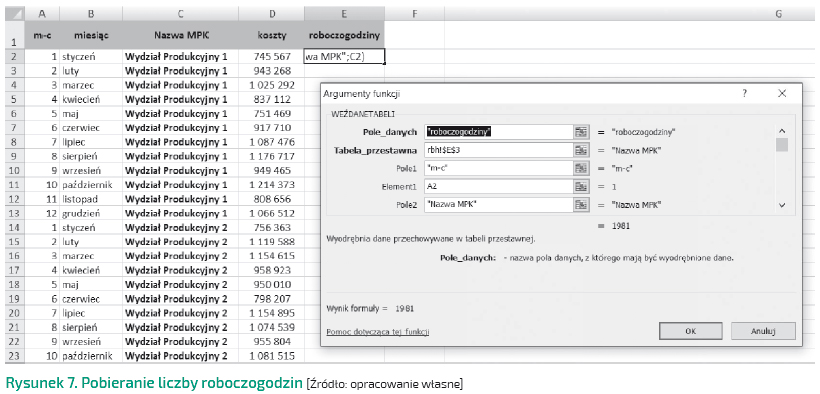Click the koszty header cell
Image resolution: width=820 pixels, height=394 pixels.
(x=271, y=36)
